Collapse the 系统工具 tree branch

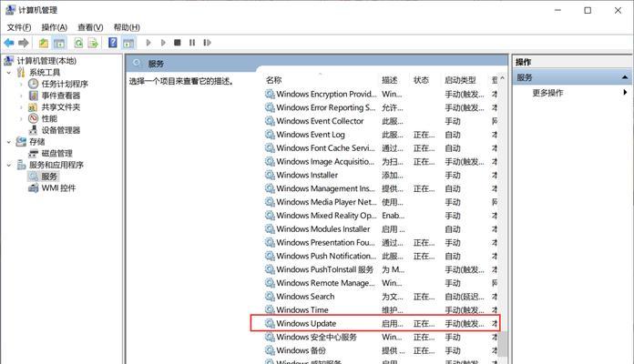coord(9,73)
